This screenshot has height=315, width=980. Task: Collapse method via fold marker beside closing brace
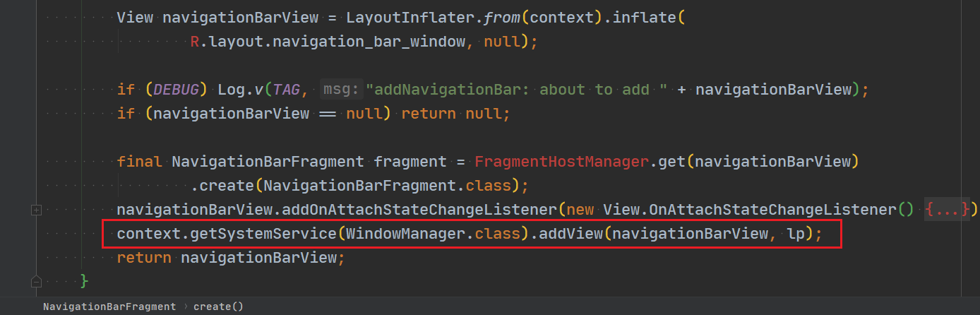[37, 281]
